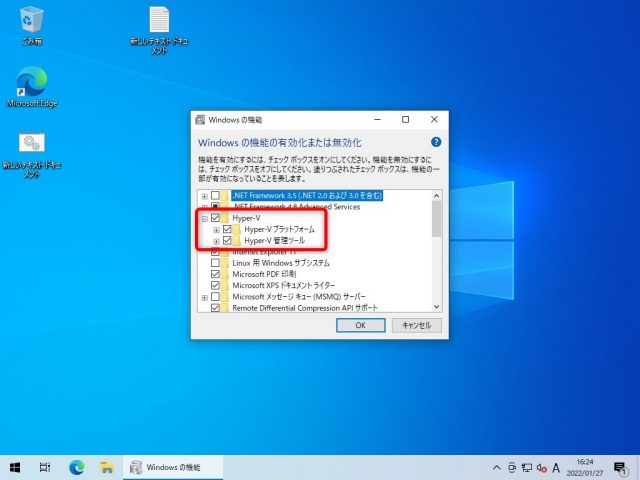Show hidden system tray icons

click(x=498, y=467)
